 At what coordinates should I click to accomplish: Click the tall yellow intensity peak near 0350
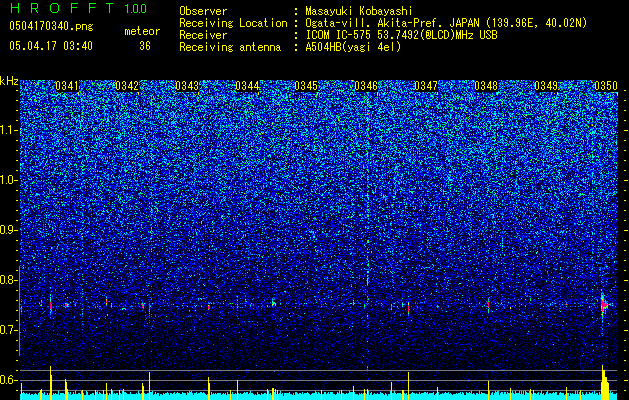point(605,382)
